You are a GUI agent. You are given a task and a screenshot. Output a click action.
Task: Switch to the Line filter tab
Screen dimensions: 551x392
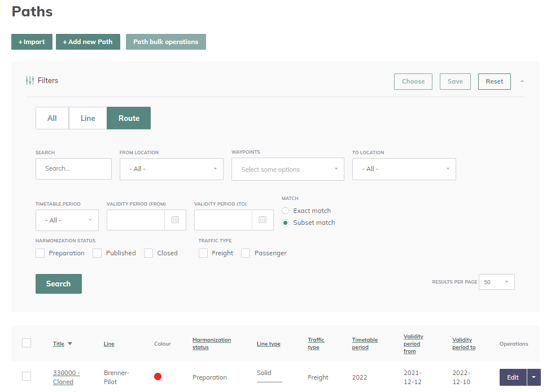click(x=88, y=118)
